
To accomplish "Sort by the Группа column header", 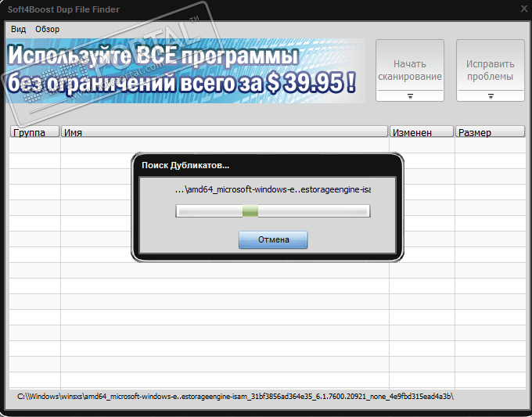I will point(34,132).
